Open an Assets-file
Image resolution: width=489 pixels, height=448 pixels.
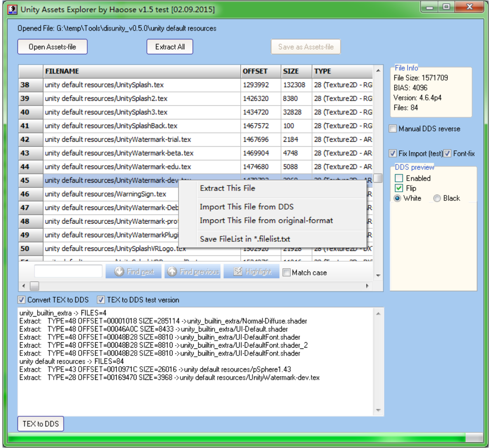pyautogui.click(x=53, y=47)
